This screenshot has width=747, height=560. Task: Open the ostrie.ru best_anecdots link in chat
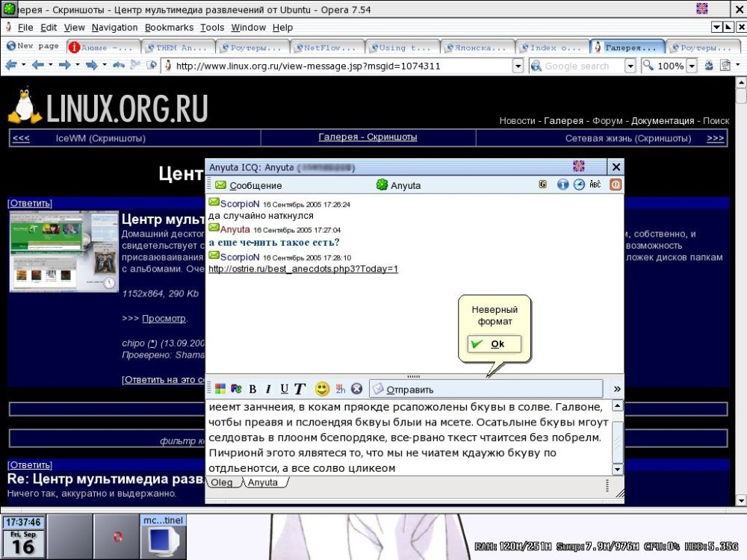click(x=303, y=269)
